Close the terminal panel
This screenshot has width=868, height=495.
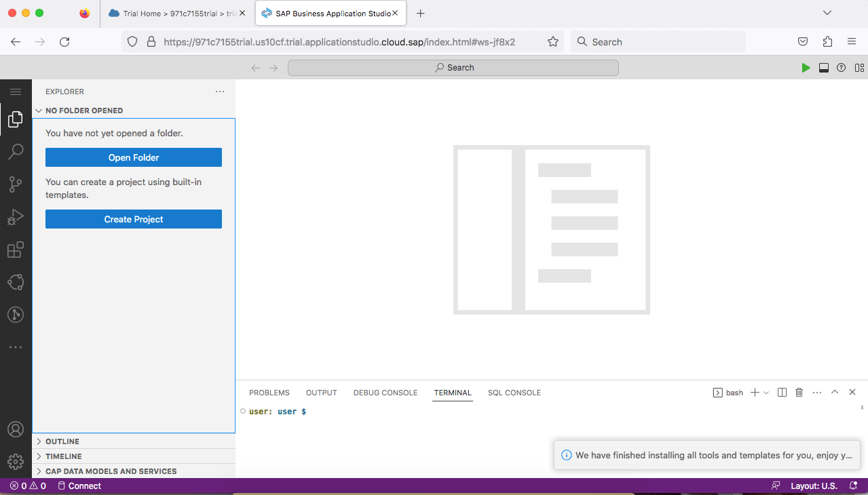coord(852,393)
